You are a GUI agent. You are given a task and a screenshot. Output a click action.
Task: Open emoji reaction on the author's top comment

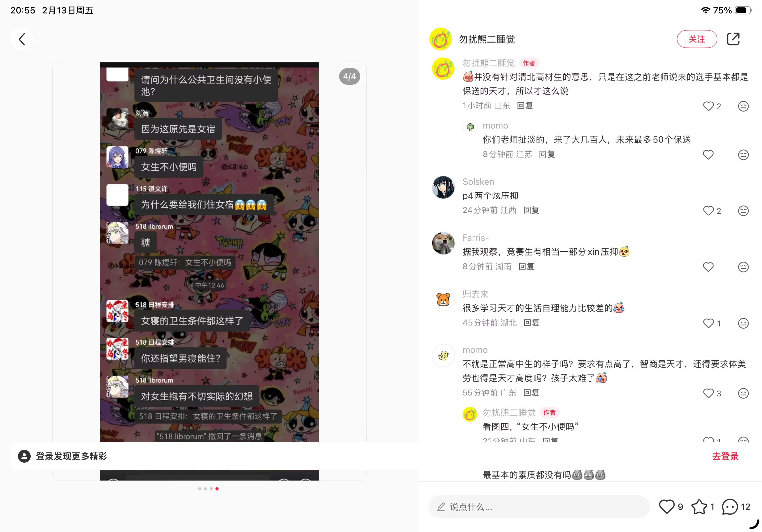pyautogui.click(x=743, y=106)
